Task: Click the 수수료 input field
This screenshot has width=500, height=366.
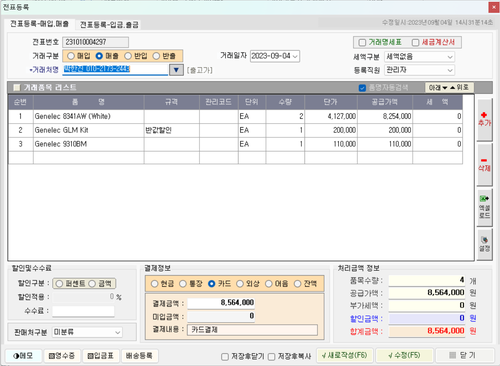Action: 83,311
